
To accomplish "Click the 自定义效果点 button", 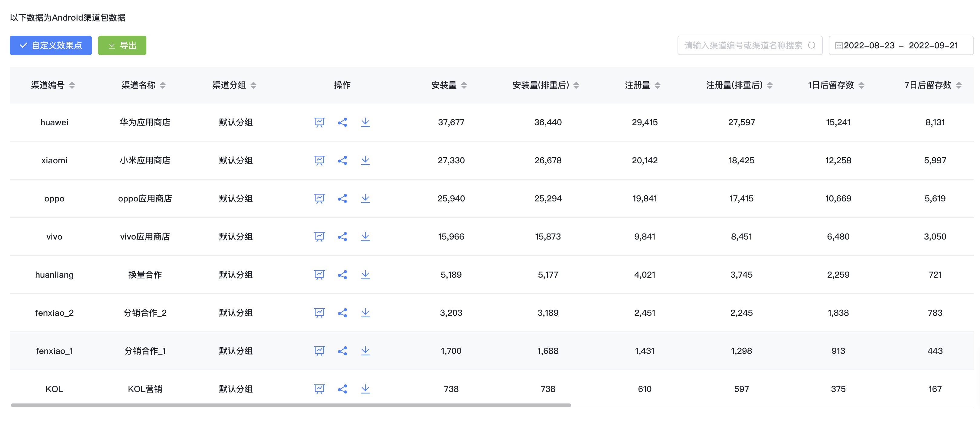I will click(51, 45).
